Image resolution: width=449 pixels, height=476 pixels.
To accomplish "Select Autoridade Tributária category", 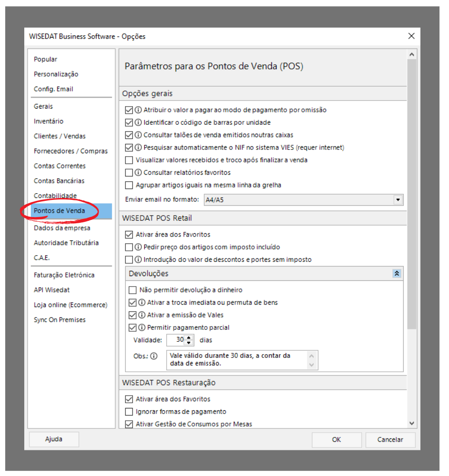I will [66, 243].
